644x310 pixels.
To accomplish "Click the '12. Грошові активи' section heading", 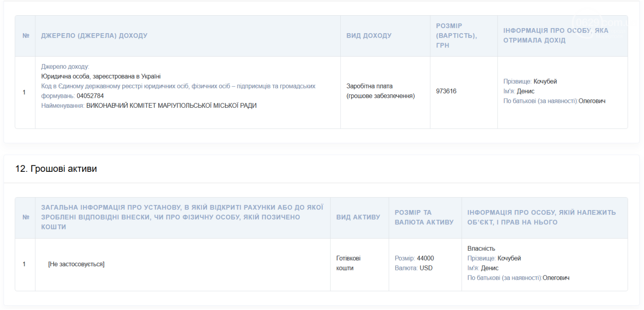I will 56,169.
